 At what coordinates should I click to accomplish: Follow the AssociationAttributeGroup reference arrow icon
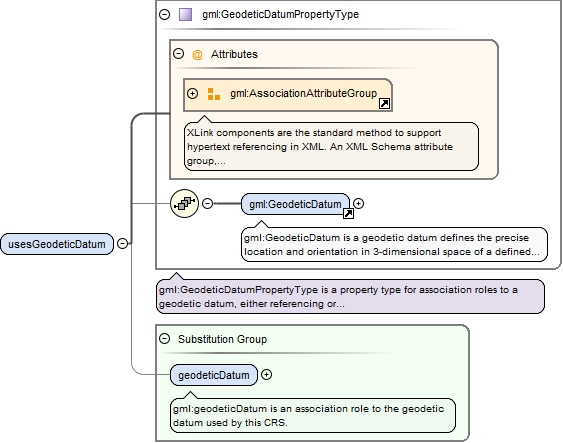[x=384, y=103]
